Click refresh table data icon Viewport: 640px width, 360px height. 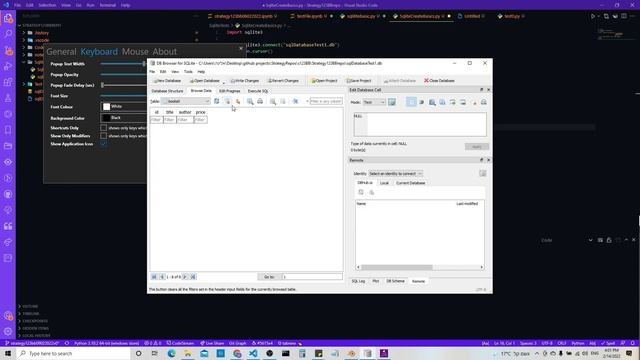point(217,101)
